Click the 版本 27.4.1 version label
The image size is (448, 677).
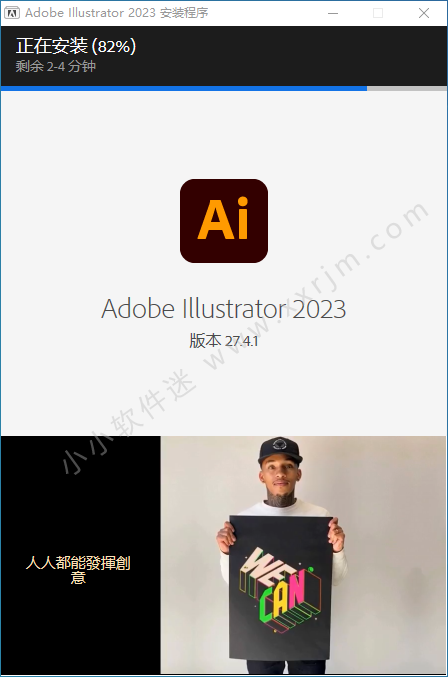(x=224, y=341)
